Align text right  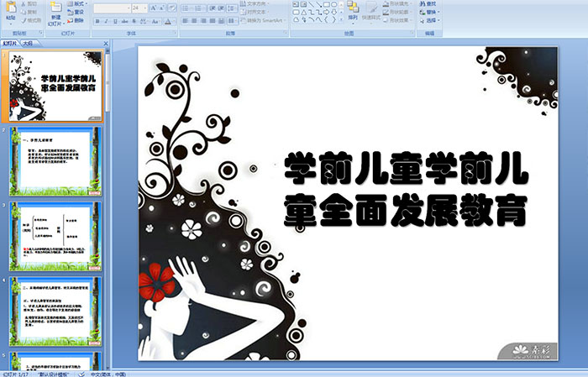pyautogui.click(x=203, y=21)
